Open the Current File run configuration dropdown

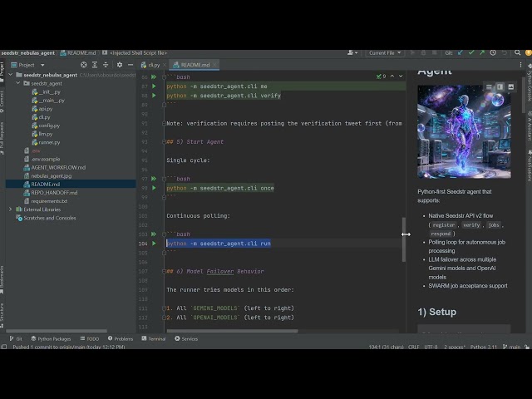coord(385,53)
